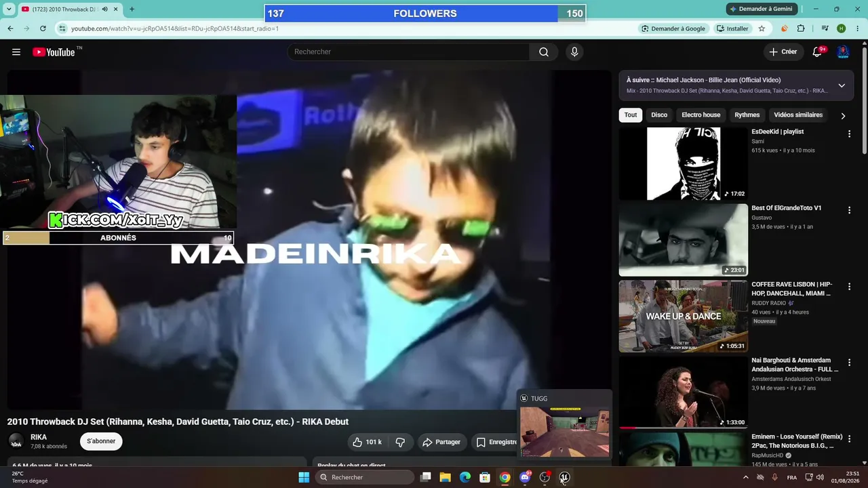Click the Créer button

coord(783,52)
